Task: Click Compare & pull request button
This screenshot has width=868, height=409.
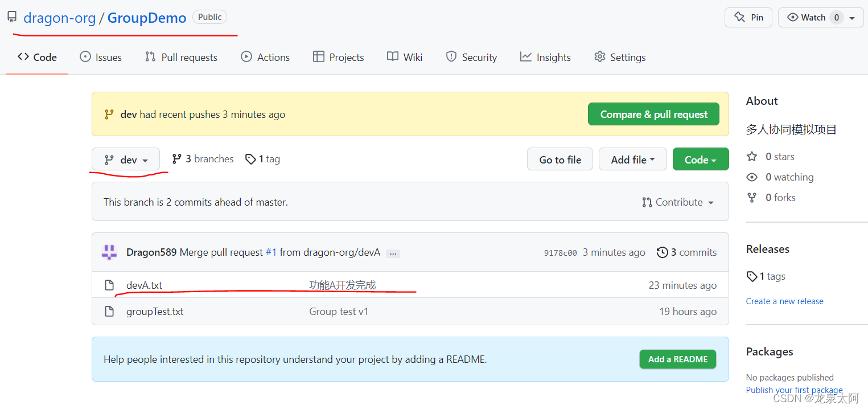Action: [x=653, y=114]
